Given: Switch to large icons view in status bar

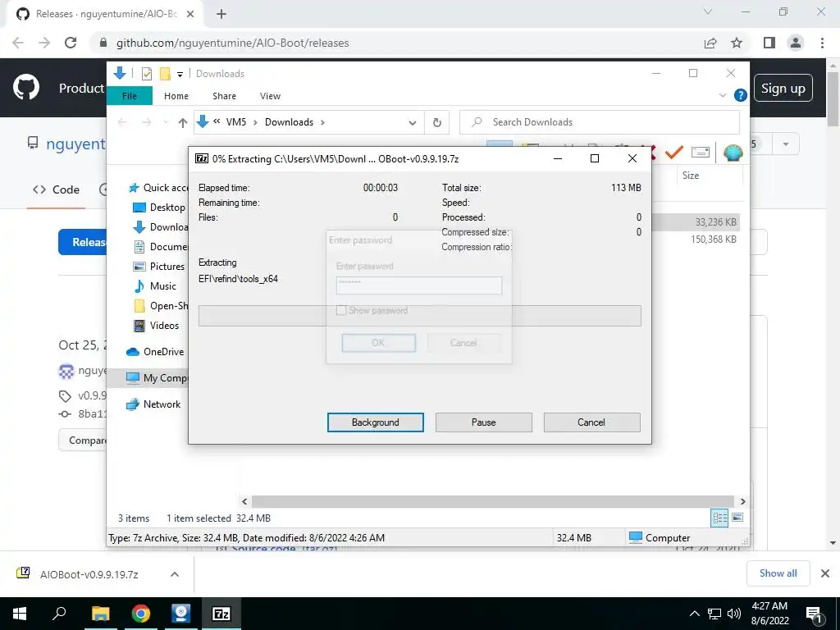Looking at the screenshot, I should point(737,518).
